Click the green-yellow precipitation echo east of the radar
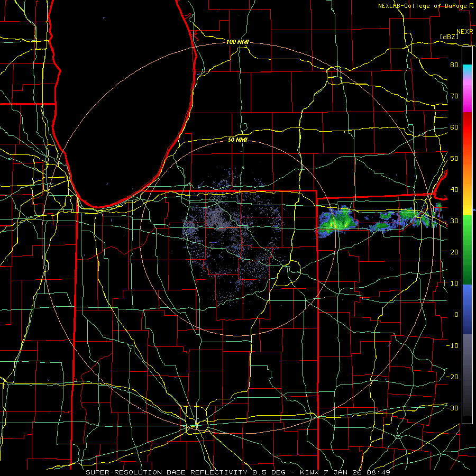The height and width of the screenshot is (476, 476). click(337, 222)
